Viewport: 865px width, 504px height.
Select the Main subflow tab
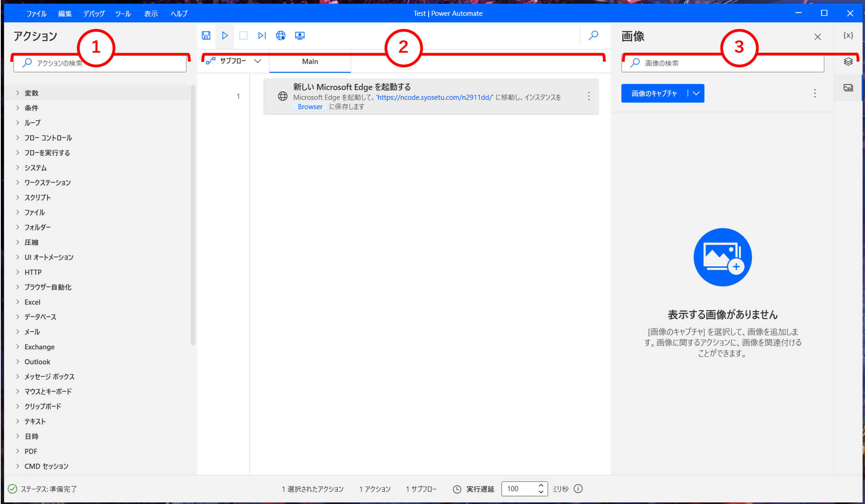pos(310,61)
